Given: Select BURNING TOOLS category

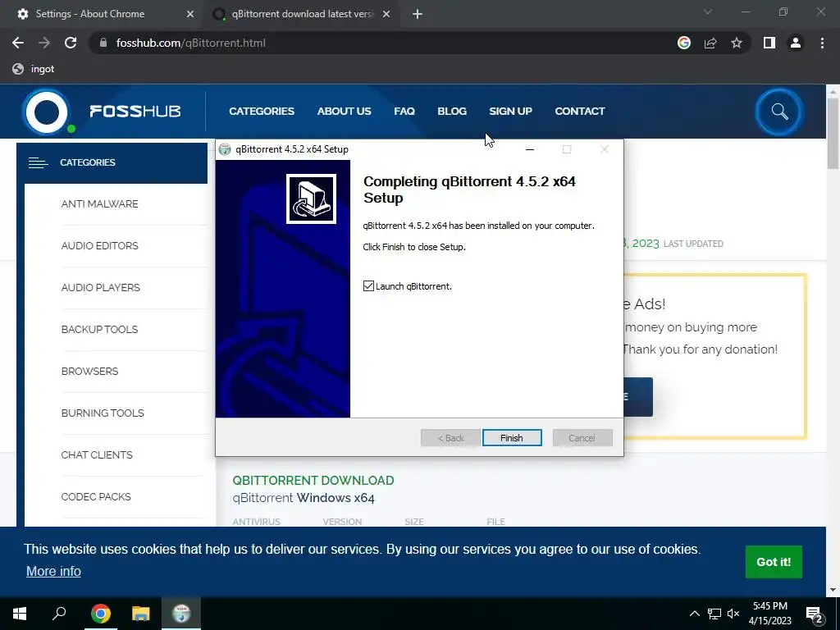Looking at the screenshot, I should 103,413.
